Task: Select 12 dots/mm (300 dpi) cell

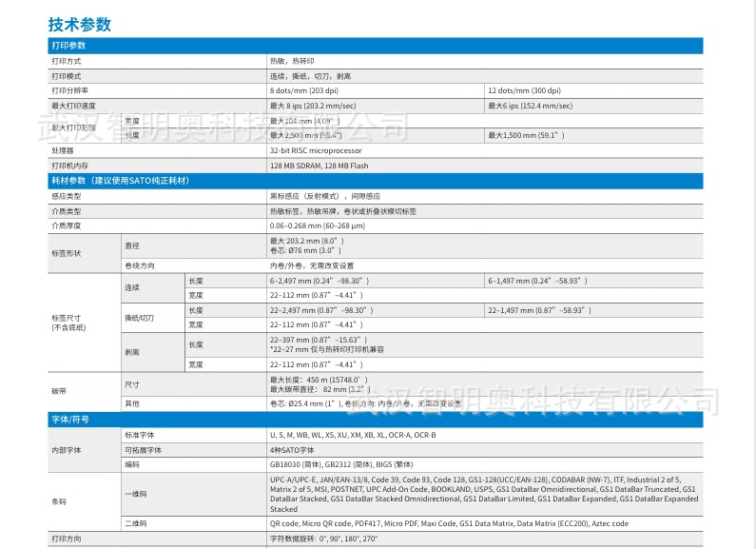Action: [x=525, y=90]
